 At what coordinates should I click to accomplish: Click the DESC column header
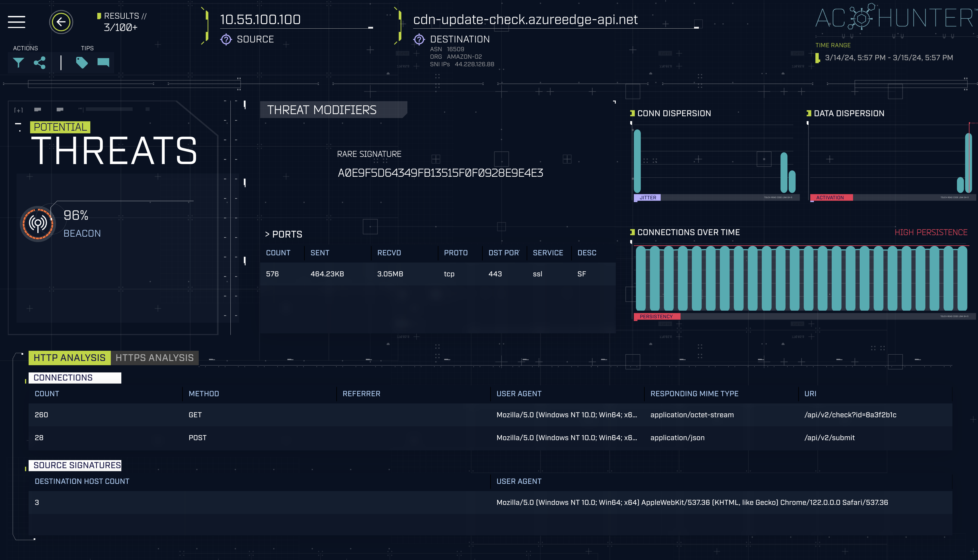point(587,253)
